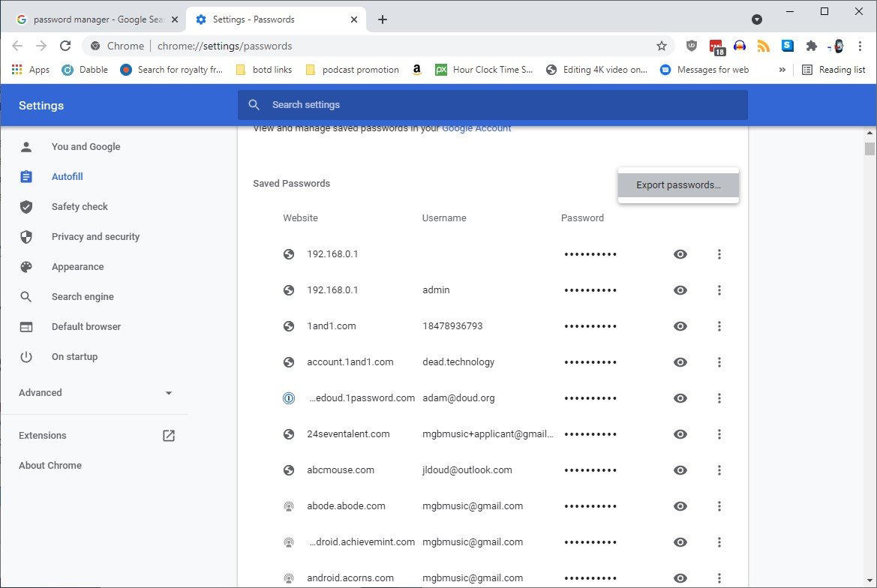Show password for account.1and1.com

coord(680,362)
